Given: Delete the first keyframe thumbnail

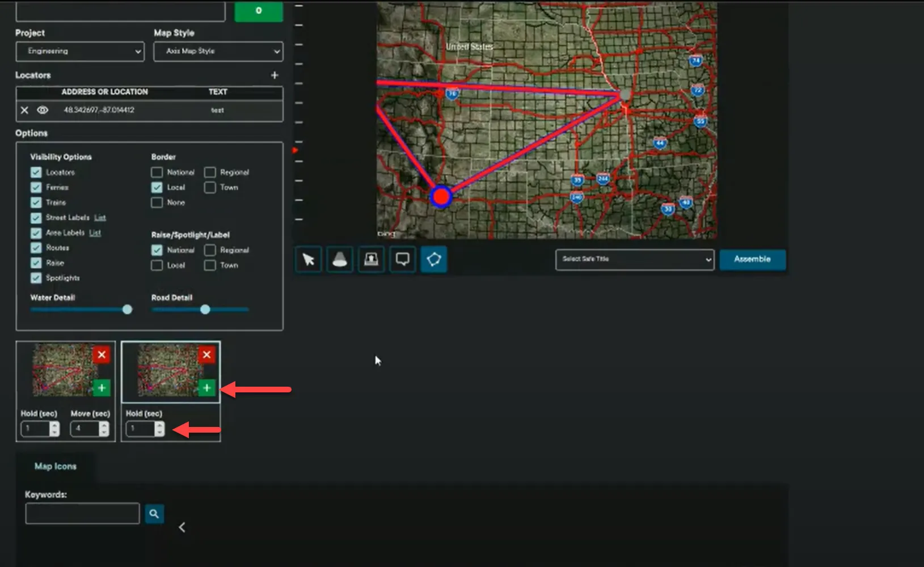Looking at the screenshot, I should pyautogui.click(x=102, y=355).
